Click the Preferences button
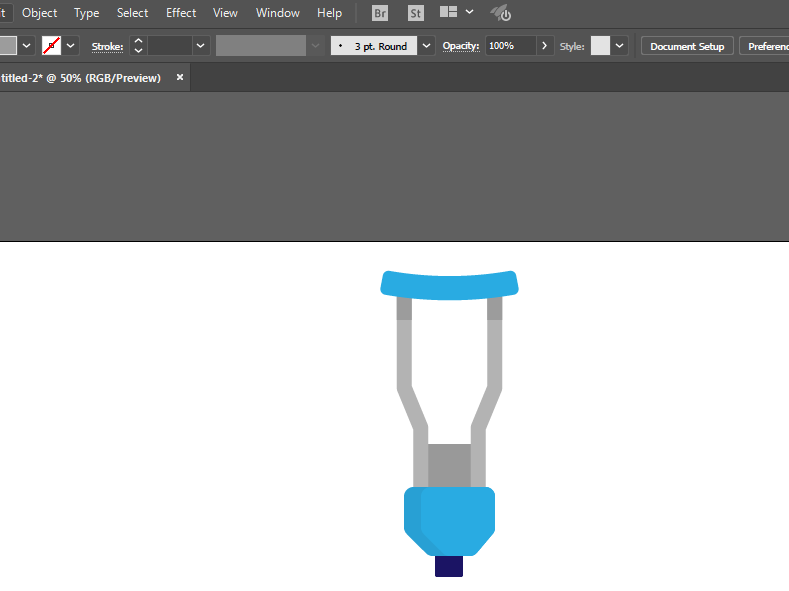The image size is (789, 591). coord(765,46)
